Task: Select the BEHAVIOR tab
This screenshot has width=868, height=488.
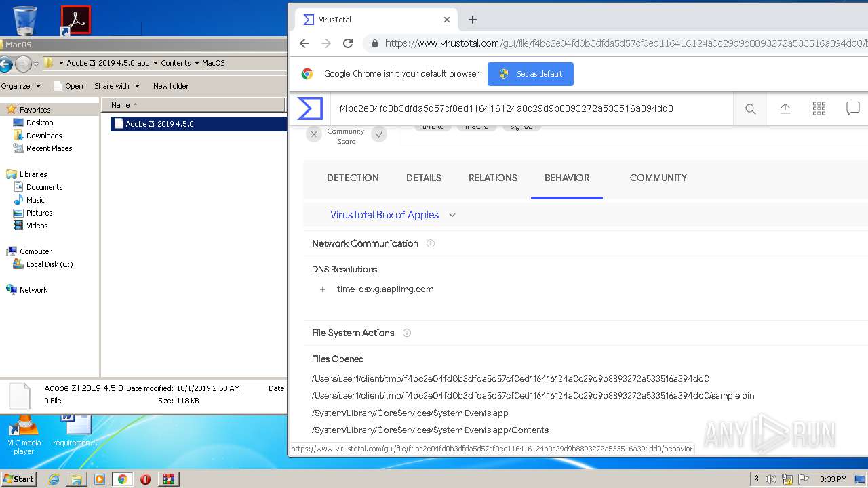Action: pos(567,178)
